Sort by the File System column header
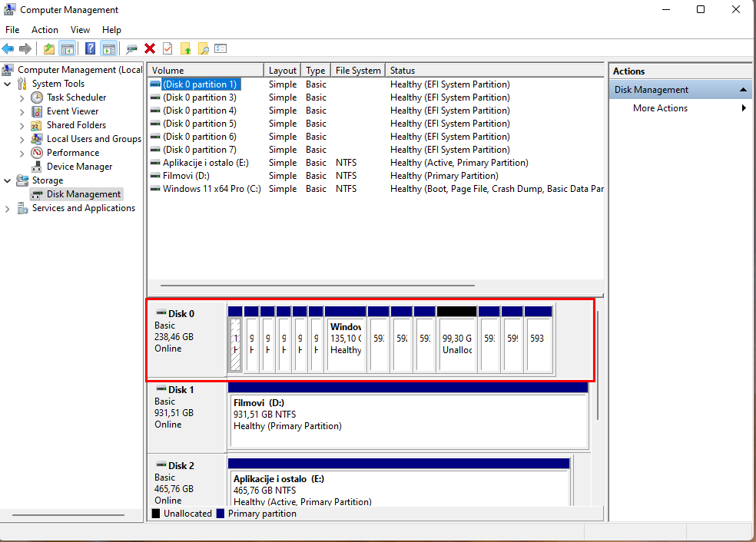The height and width of the screenshot is (542, 756). 358,71
